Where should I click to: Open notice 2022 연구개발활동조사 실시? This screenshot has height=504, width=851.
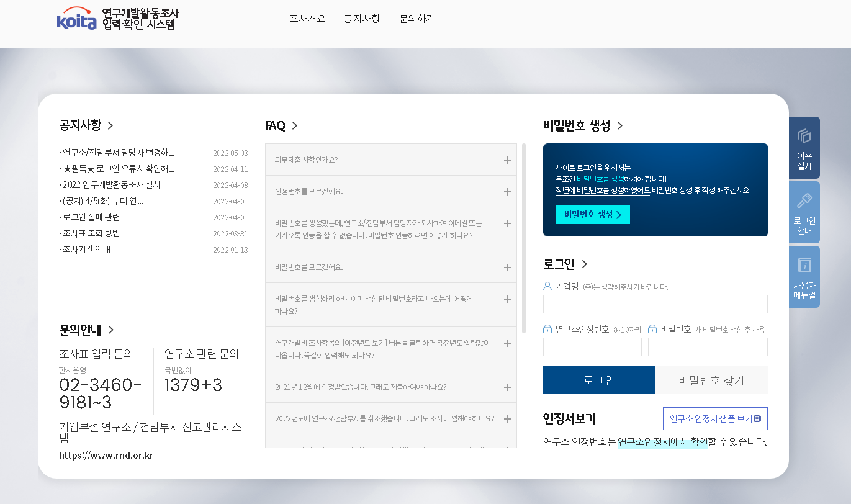[110, 185]
